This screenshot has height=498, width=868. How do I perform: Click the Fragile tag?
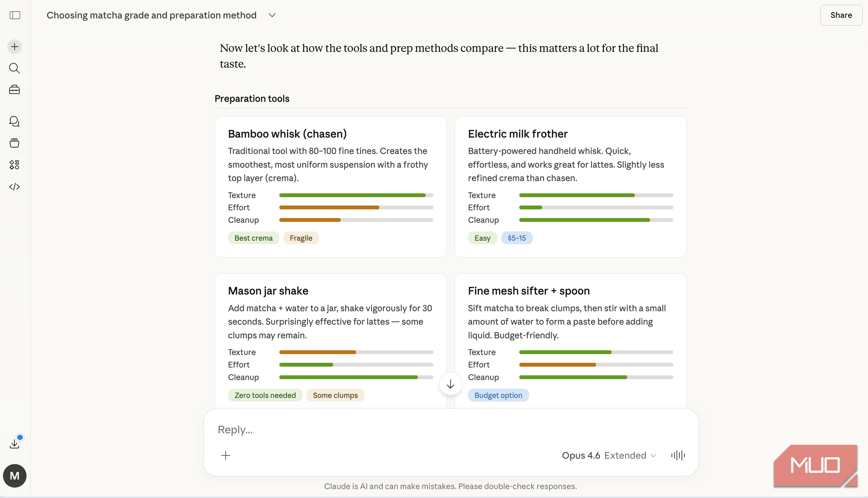301,238
